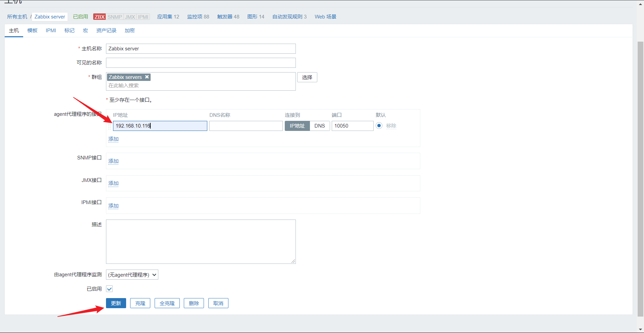Image resolution: width=644 pixels, height=333 pixels.
Task: Open the 标记 tab
Action: coord(69,31)
